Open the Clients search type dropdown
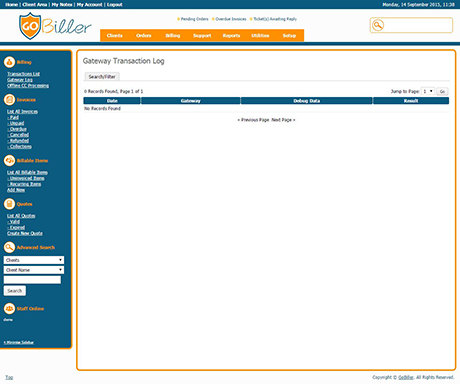The width and height of the screenshot is (460, 384). pos(34,260)
